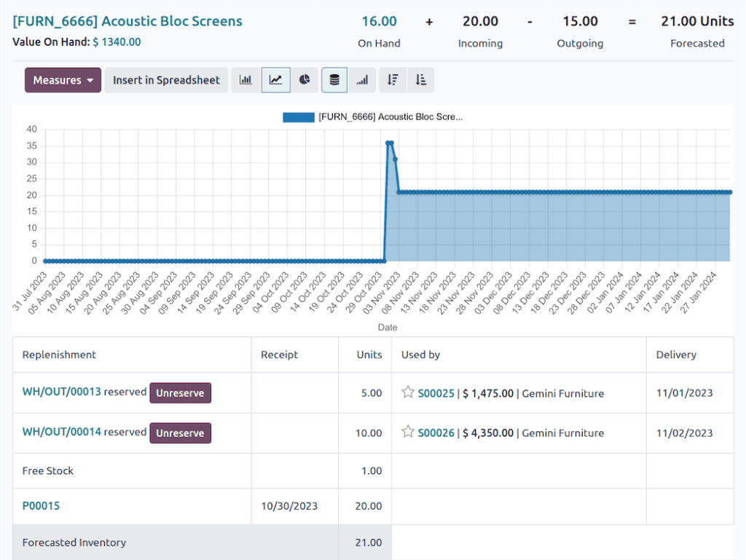This screenshot has height=560, width=746.
Task: Sort chart in ascending order
Action: click(x=421, y=79)
